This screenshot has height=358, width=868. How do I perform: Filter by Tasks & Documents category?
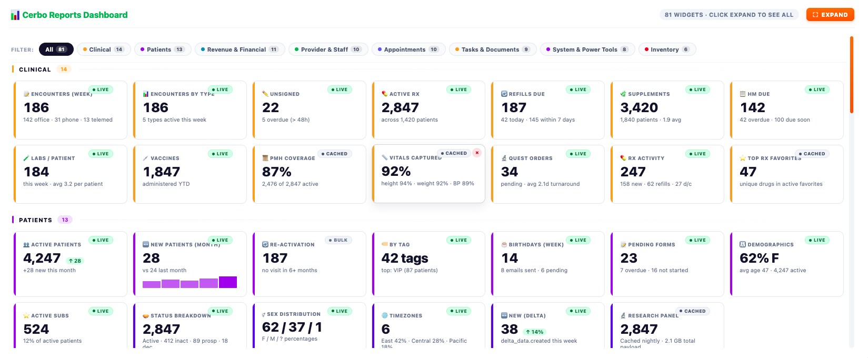tap(493, 49)
